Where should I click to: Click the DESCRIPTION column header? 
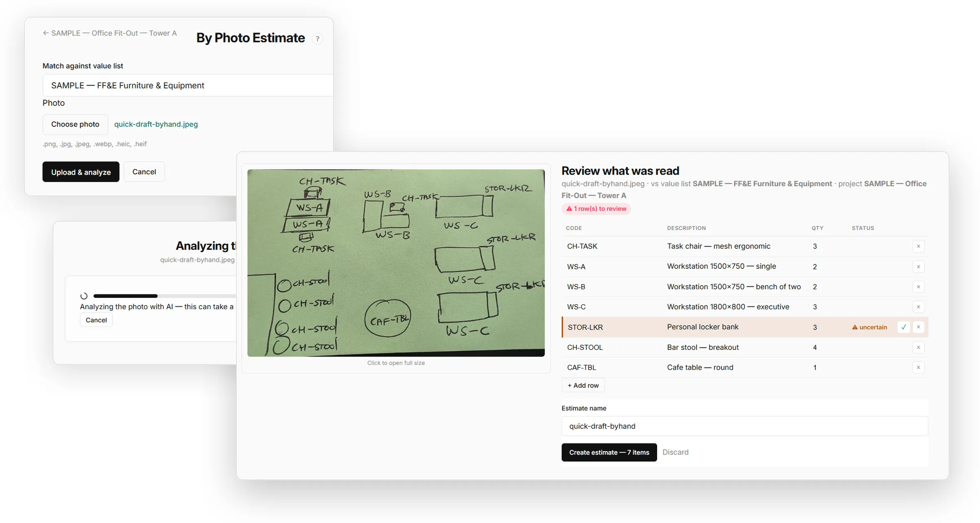click(x=686, y=228)
